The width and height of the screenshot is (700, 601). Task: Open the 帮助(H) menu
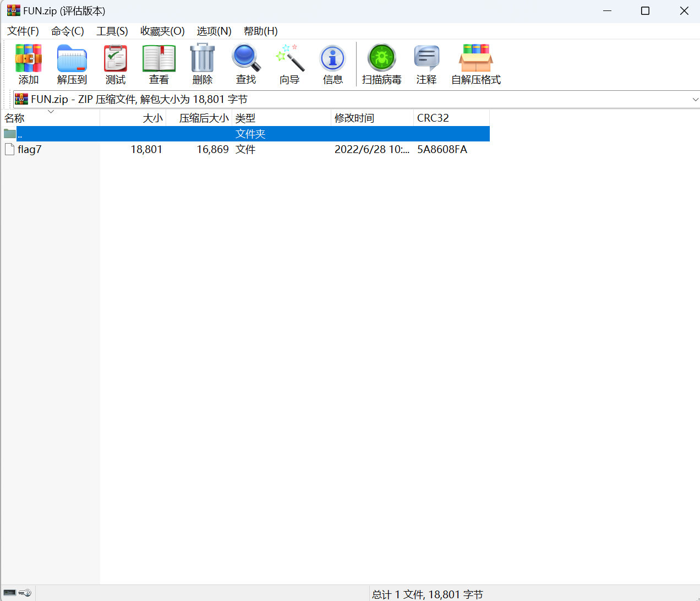click(x=261, y=31)
